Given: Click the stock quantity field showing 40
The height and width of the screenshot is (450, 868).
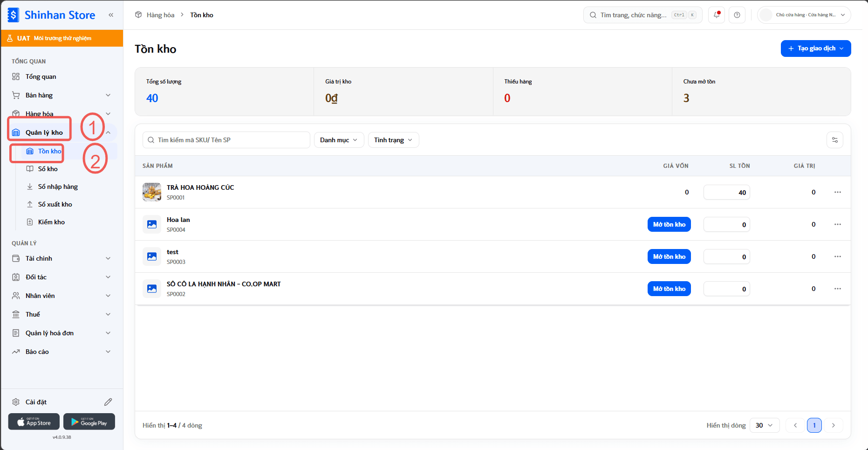Looking at the screenshot, I should click(727, 192).
